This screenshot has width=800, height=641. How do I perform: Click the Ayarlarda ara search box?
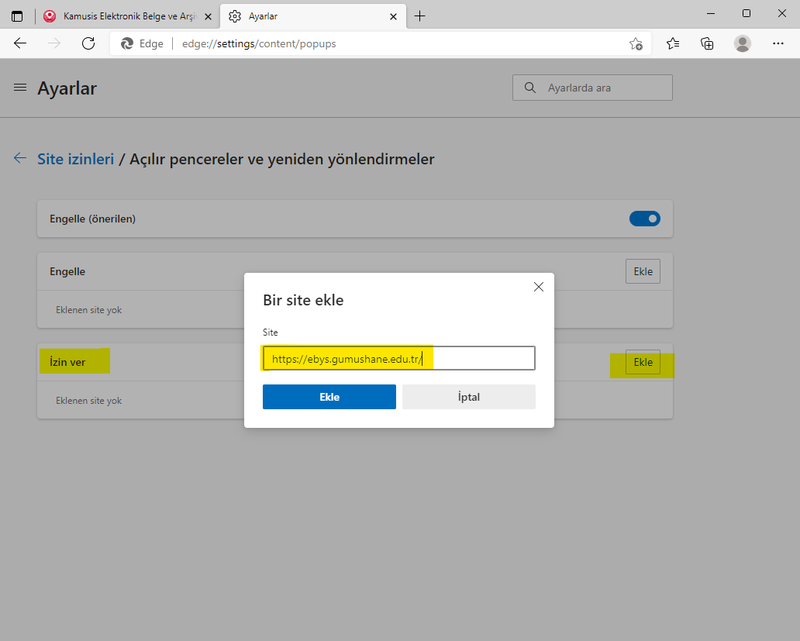point(600,88)
